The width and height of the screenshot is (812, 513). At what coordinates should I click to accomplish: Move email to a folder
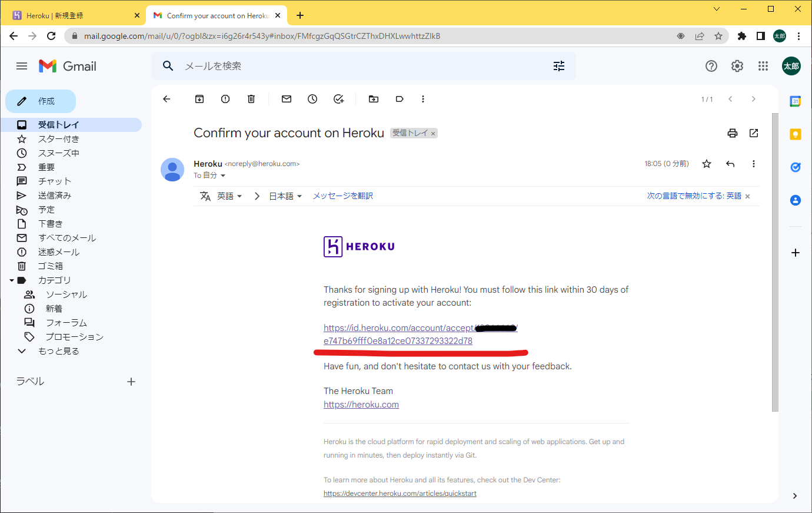tap(374, 99)
